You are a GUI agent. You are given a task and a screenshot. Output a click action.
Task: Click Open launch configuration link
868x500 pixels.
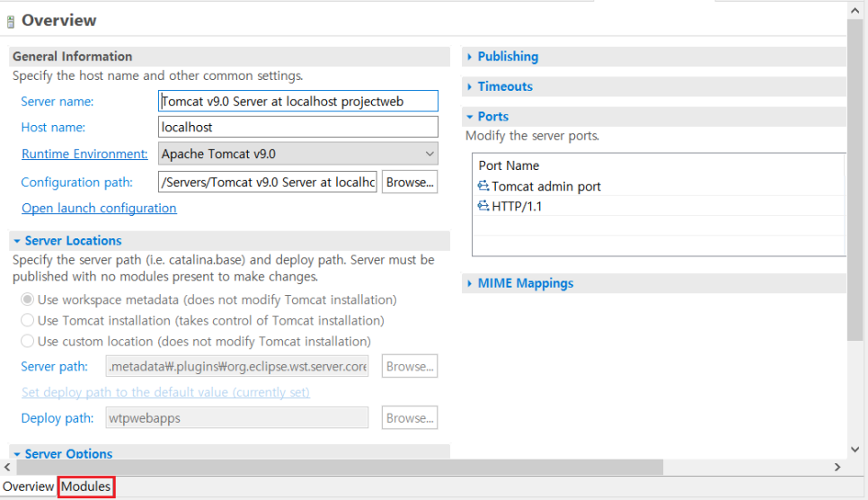(x=99, y=208)
